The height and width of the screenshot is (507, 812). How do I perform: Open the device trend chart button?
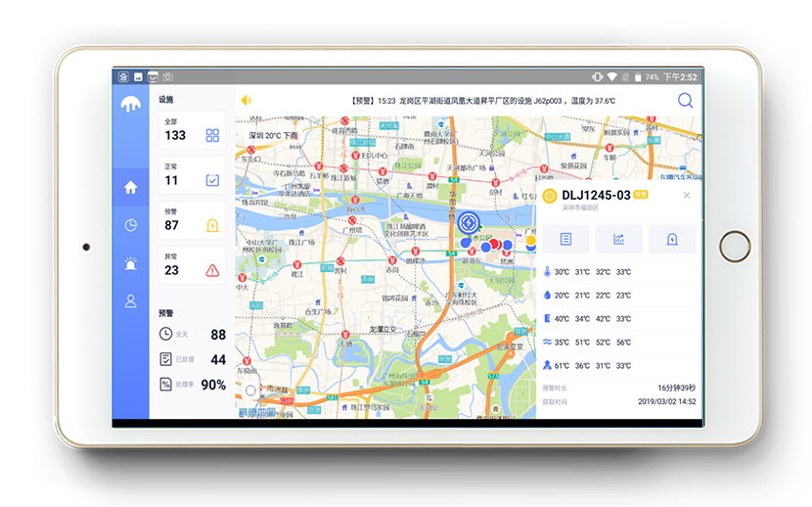pyautogui.click(x=618, y=239)
